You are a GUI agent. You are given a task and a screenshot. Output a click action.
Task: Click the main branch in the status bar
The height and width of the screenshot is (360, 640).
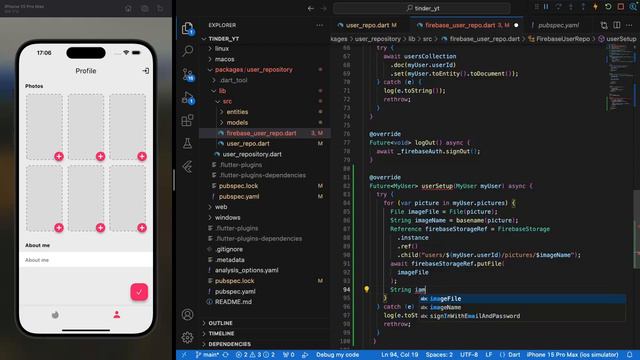(x=208, y=355)
